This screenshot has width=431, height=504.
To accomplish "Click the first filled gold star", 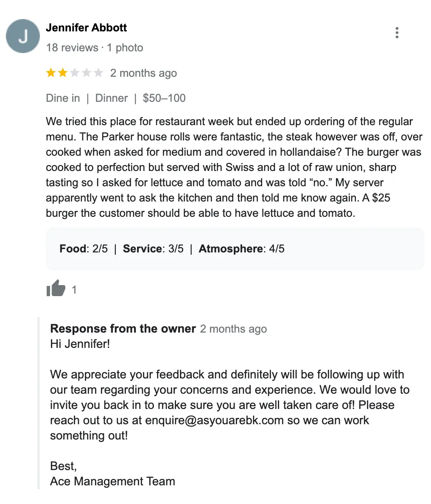I will [x=51, y=73].
